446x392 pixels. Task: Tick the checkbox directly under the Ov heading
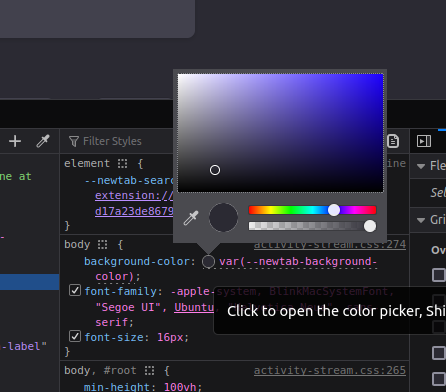click(x=439, y=275)
